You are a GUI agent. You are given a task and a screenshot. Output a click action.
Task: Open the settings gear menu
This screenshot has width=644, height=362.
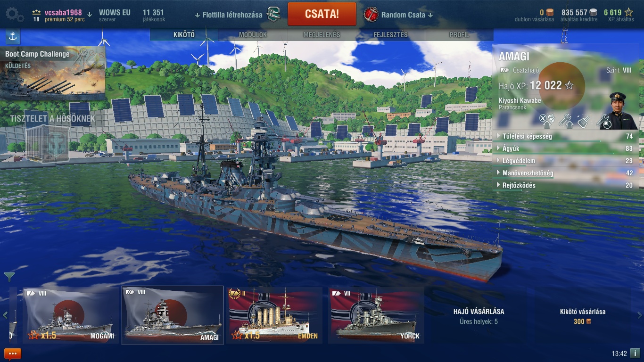(15, 15)
